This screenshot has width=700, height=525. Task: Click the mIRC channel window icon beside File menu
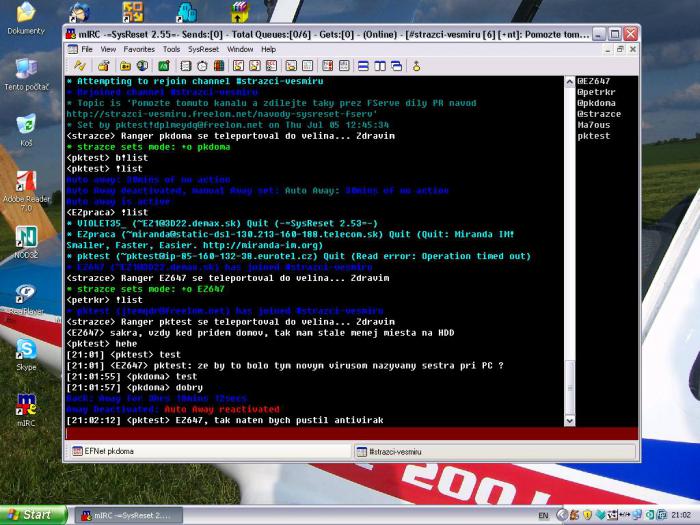coord(72,49)
